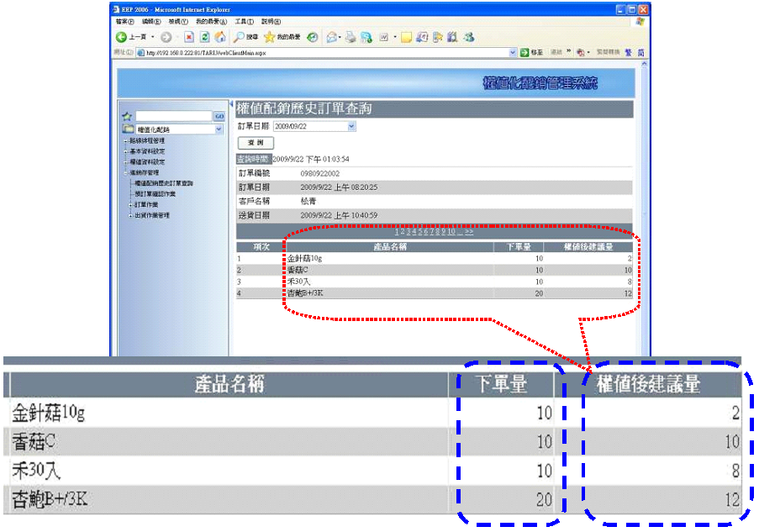This screenshot has width=759, height=532.
Task: Click the IE Back navigation arrow
Action: [x=122, y=37]
